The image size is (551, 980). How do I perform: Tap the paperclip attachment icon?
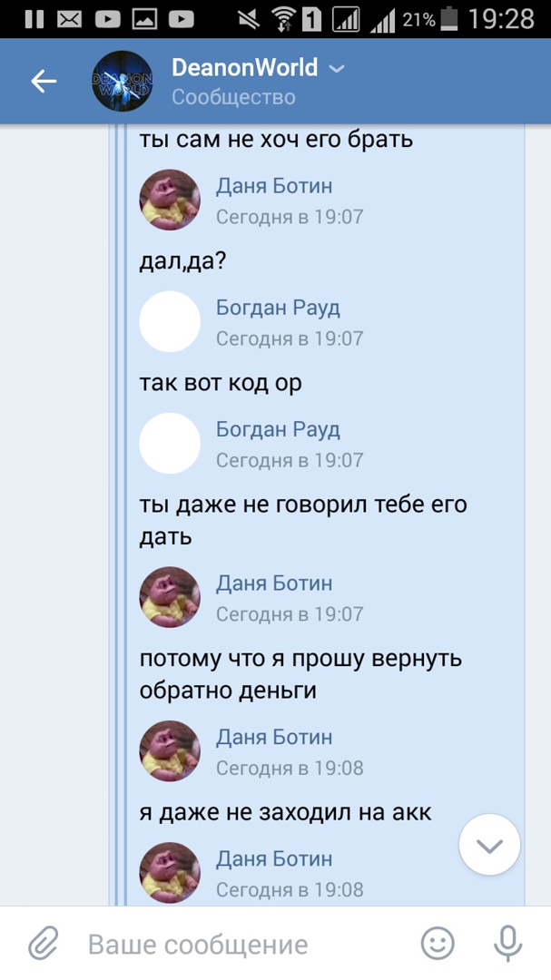coord(43,944)
